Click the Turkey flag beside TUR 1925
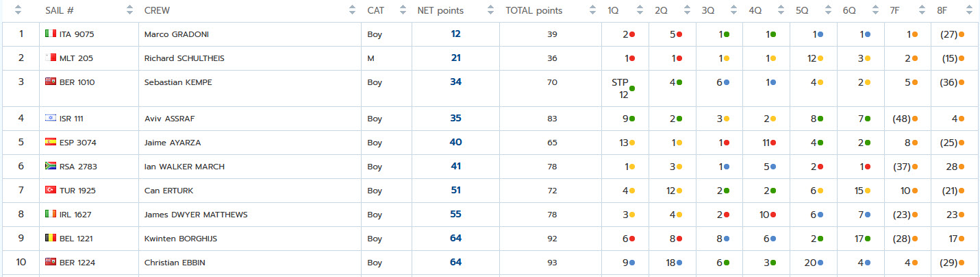This screenshot has height=277, width=980. point(51,190)
